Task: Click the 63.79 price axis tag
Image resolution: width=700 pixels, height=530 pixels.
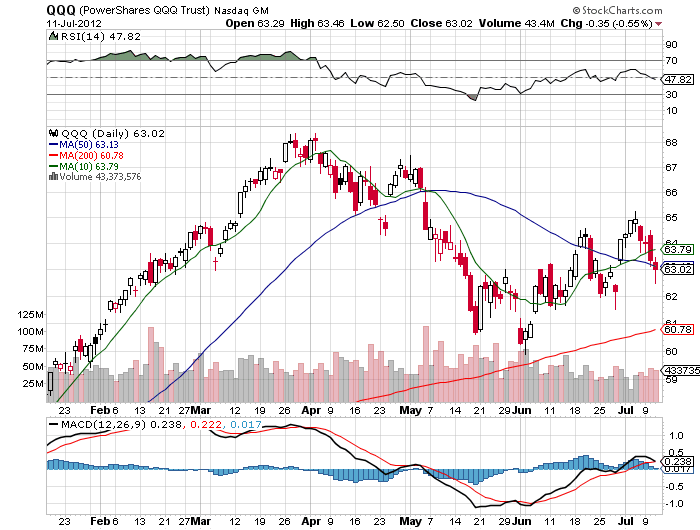Action: (679, 249)
